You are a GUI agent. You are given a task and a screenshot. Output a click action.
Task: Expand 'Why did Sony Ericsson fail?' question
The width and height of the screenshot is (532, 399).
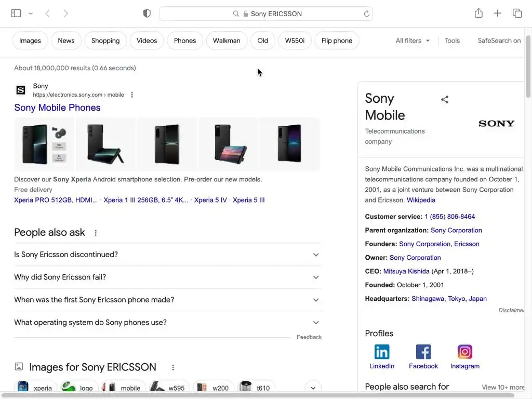(x=168, y=277)
